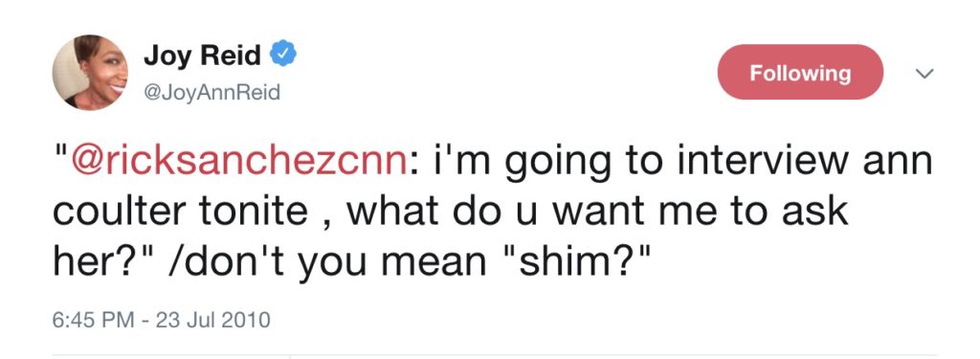Click the quoted word "shim?" in tweet

575,261
